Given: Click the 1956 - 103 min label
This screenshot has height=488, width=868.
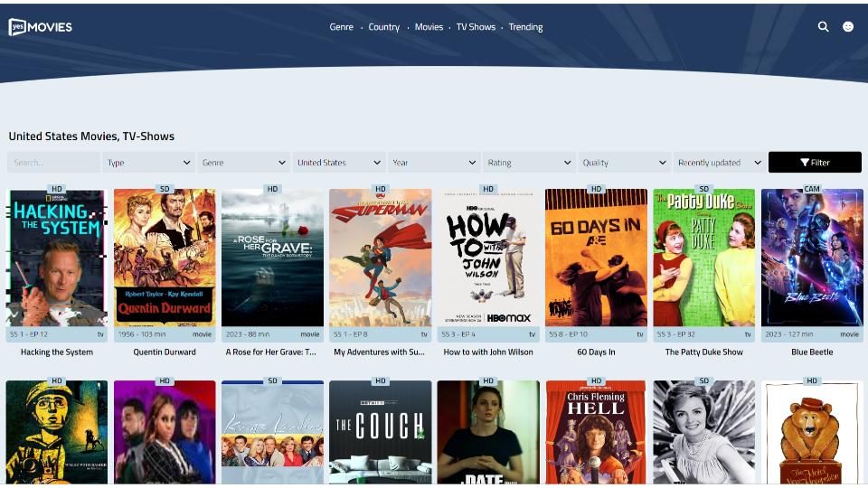Looking at the screenshot, I should click(x=142, y=334).
